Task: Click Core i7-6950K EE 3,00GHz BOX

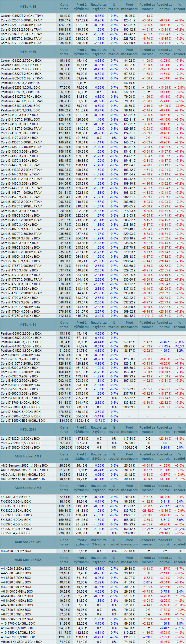Action: tap(23, 421)
